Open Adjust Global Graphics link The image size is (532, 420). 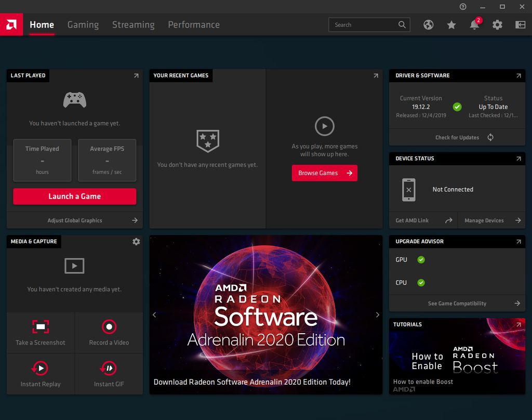pyautogui.click(x=75, y=220)
